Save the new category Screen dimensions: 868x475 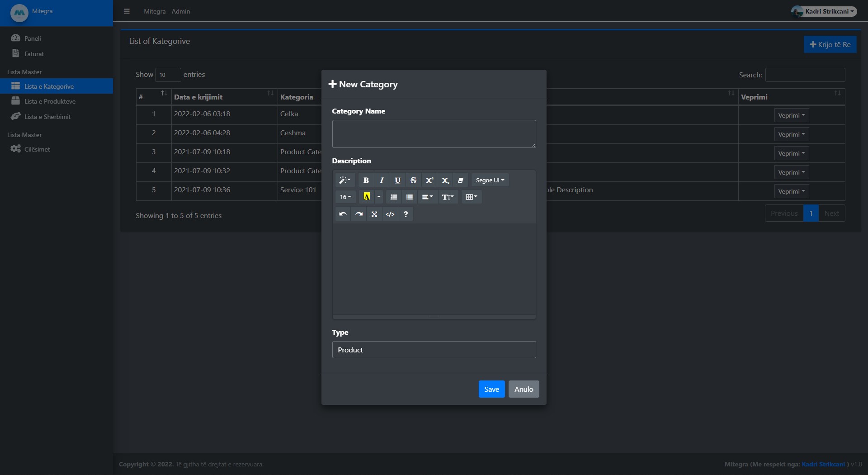(x=491, y=389)
